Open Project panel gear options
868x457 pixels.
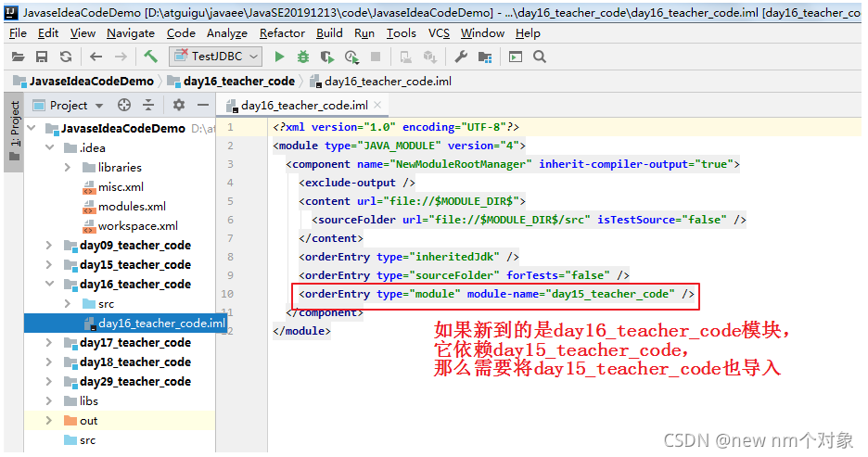(178, 105)
